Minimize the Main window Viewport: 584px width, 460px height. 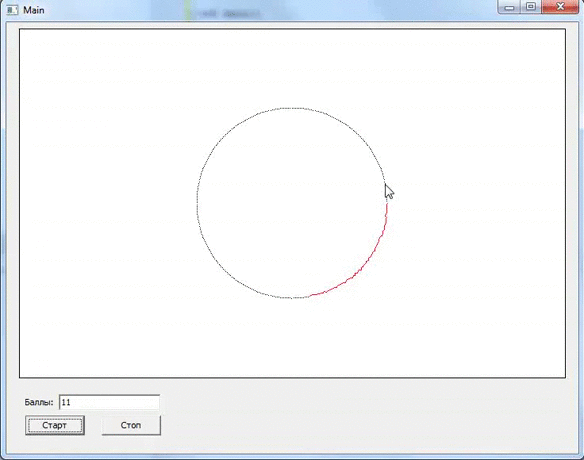(510, 7)
